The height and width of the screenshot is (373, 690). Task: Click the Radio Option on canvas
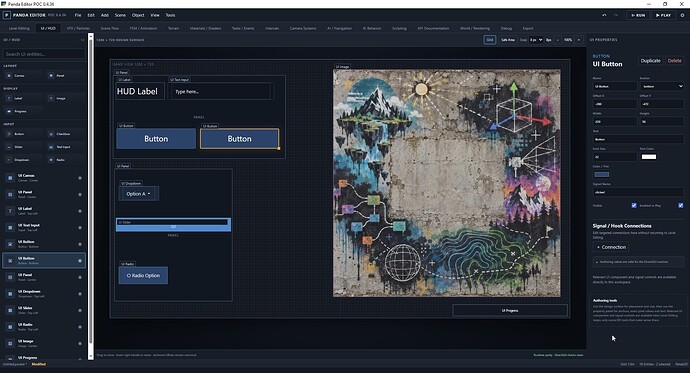(143, 275)
